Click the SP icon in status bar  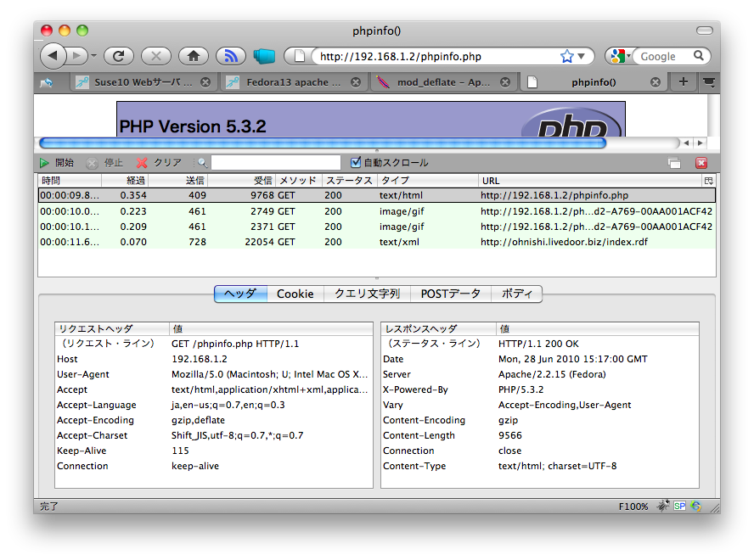pos(679,506)
